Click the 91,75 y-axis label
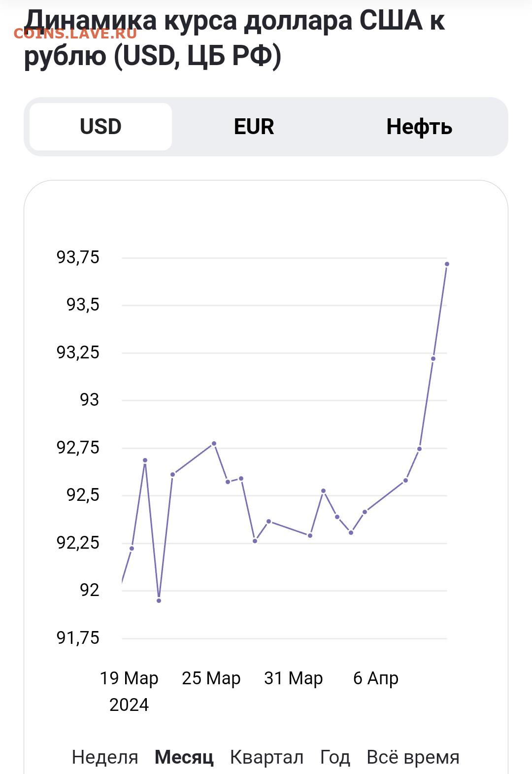The height and width of the screenshot is (774, 532). coord(78,638)
